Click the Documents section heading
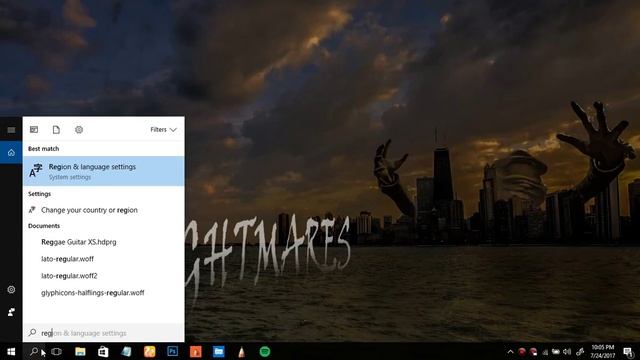 (x=44, y=226)
